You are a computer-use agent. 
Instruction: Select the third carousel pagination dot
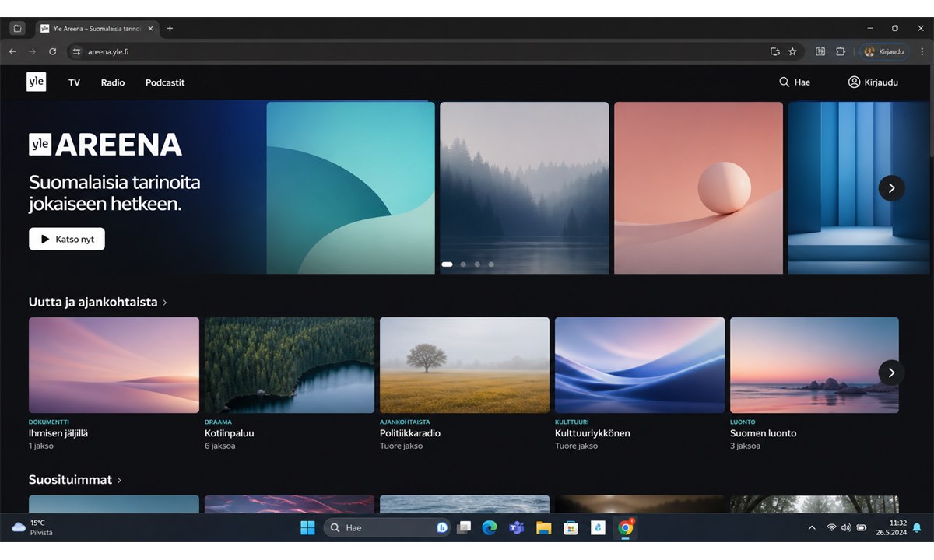click(x=477, y=264)
